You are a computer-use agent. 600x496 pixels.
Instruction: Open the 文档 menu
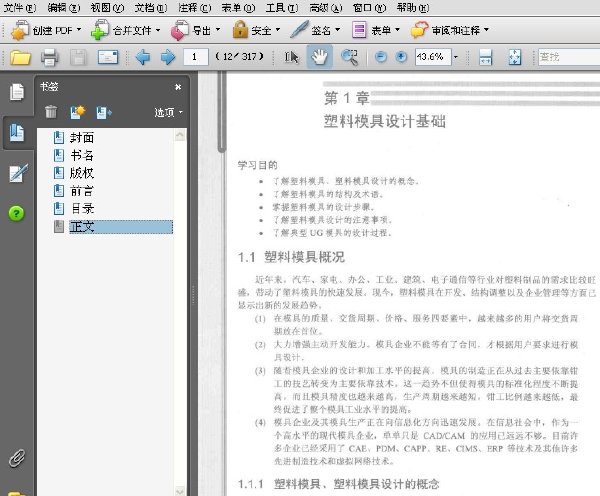[x=151, y=7]
